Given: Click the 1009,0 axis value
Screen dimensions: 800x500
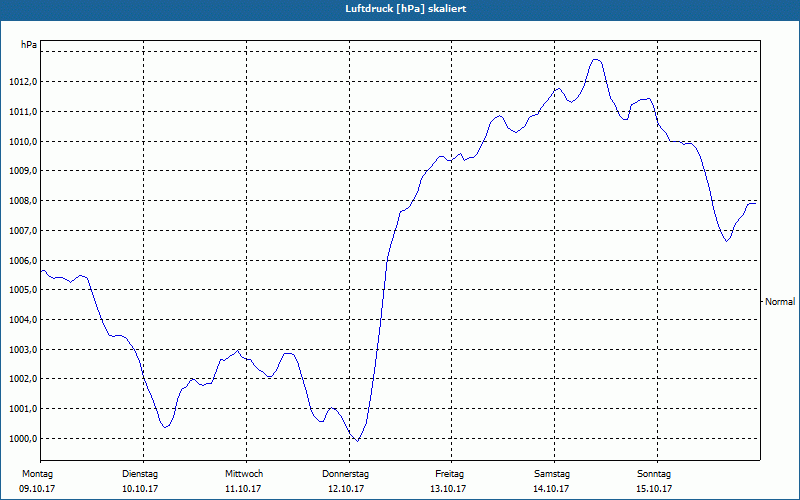Looking at the screenshot, I should (23, 171).
